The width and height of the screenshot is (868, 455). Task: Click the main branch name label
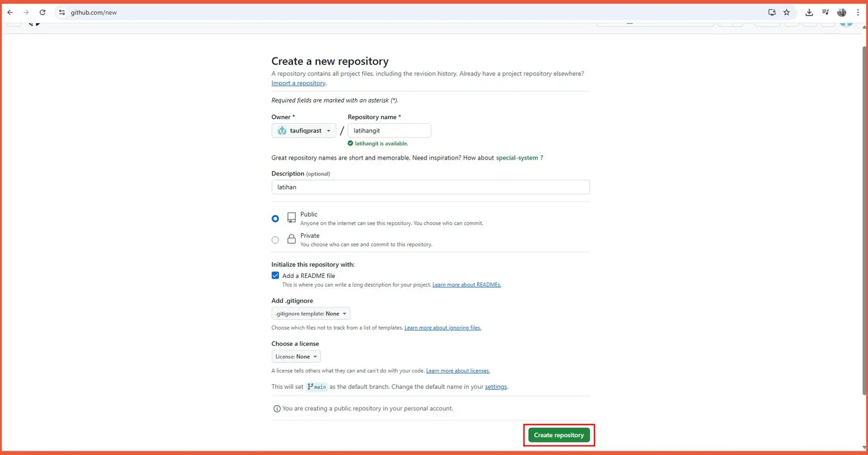(317, 387)
